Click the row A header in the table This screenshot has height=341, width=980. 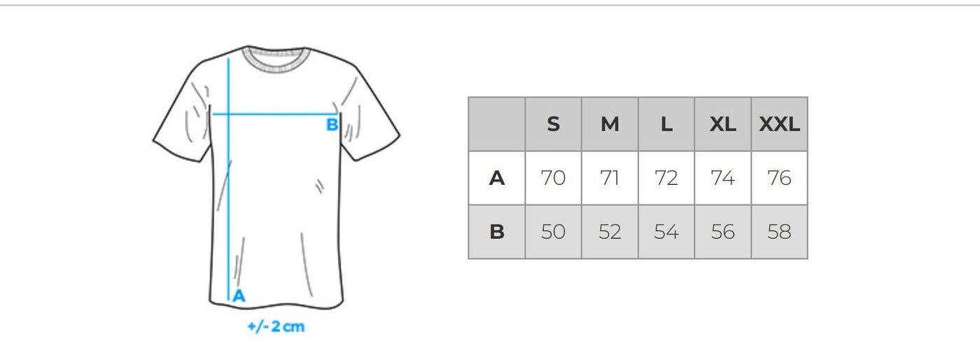click(496, 179)
